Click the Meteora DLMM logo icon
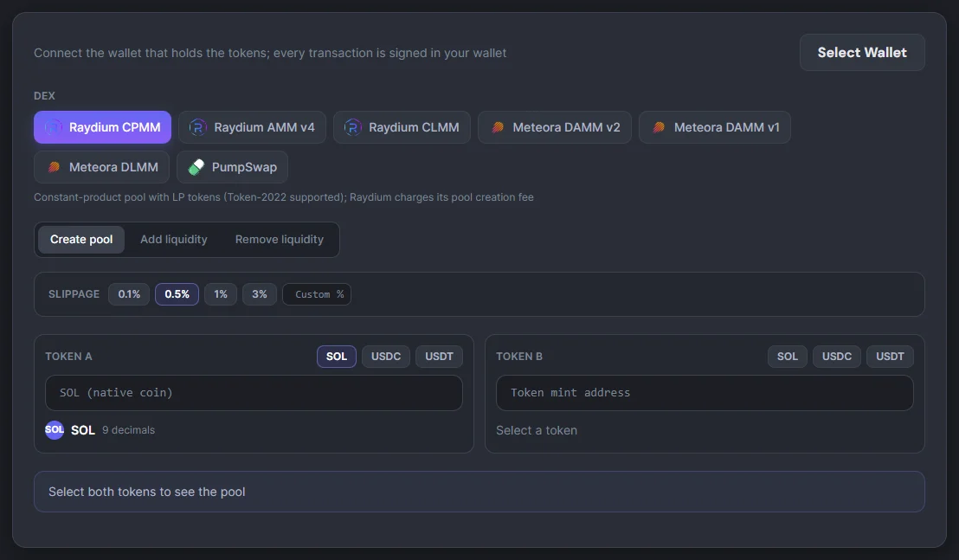This screenshot has width=959, height=560. coord(54,167)
